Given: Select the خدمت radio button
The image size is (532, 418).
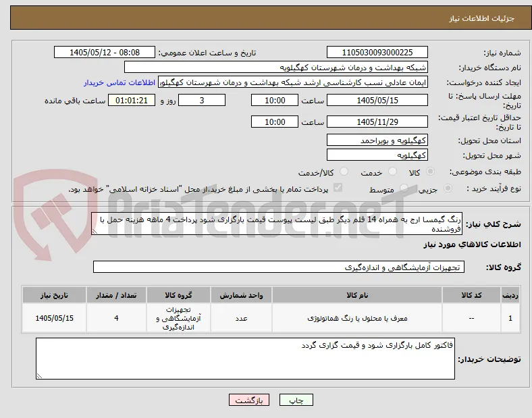Looking at the screenshot, I should [x=392, y=172].
